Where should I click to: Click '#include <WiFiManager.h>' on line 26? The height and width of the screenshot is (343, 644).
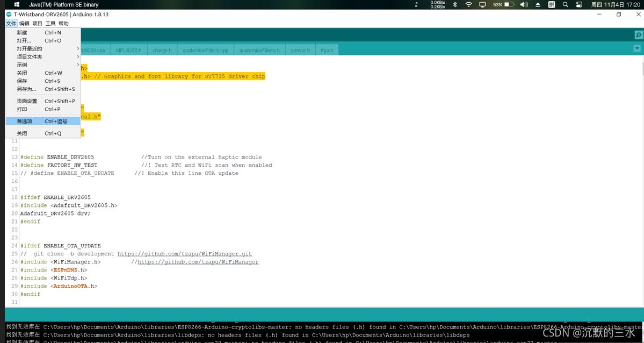(60, 262)
